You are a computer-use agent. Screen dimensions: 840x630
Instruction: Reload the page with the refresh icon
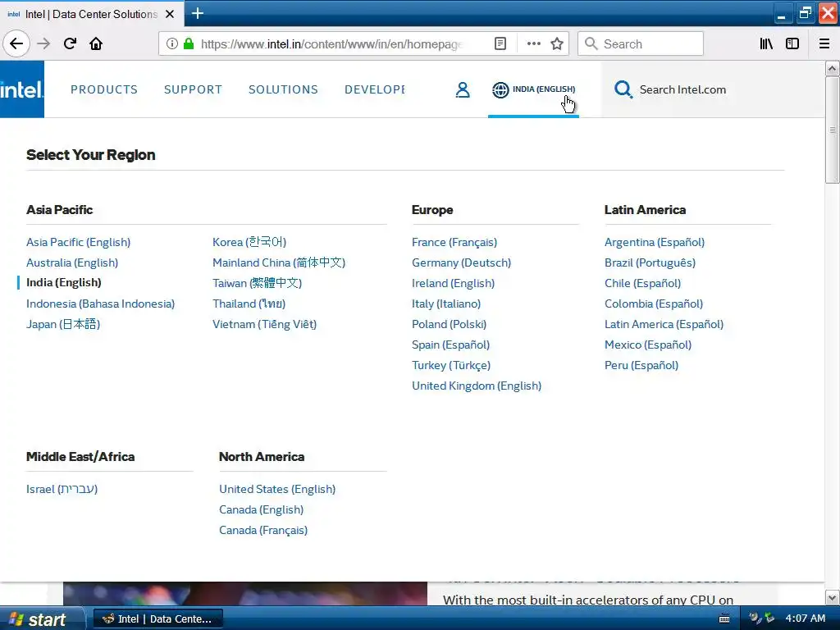pos(70,44)
